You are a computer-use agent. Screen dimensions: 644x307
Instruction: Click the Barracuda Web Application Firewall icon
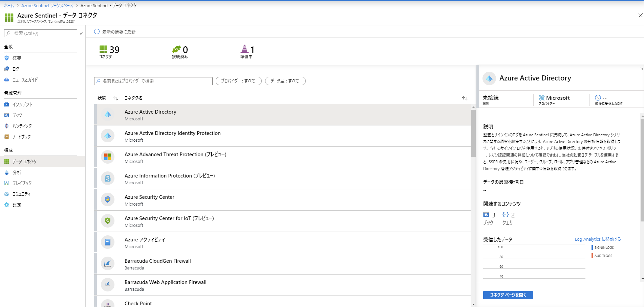[x=108, y=285]
